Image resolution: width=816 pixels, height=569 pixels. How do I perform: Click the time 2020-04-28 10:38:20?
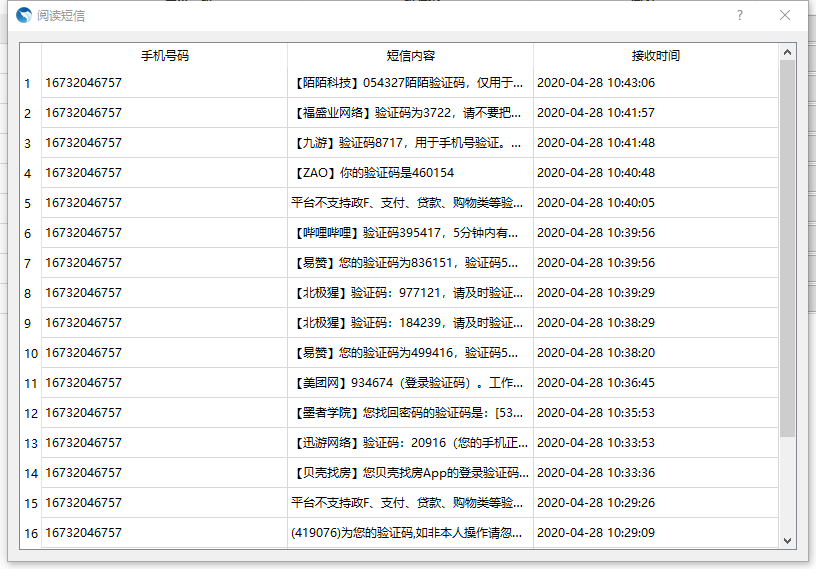point(596,353)
